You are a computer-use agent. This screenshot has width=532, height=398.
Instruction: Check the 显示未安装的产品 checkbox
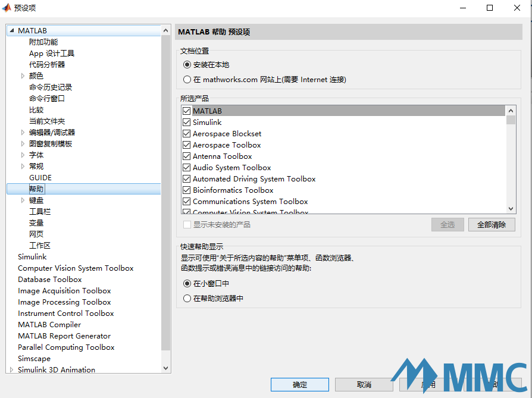tap(187, 225)
